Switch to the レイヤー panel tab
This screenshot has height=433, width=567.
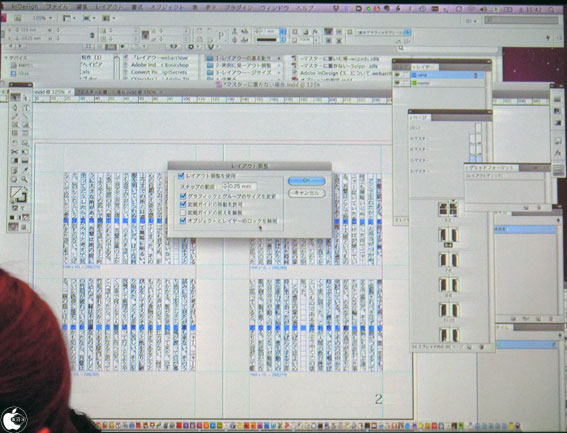click(x=425, y=67)
